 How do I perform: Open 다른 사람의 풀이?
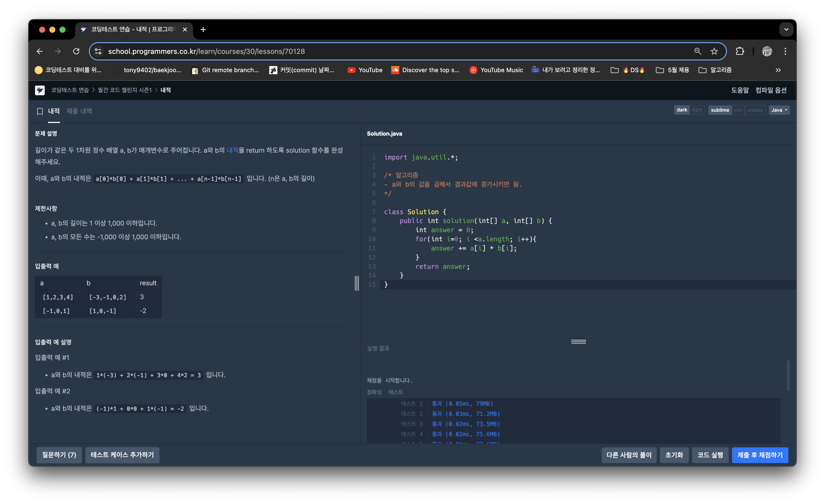(629, 455)
